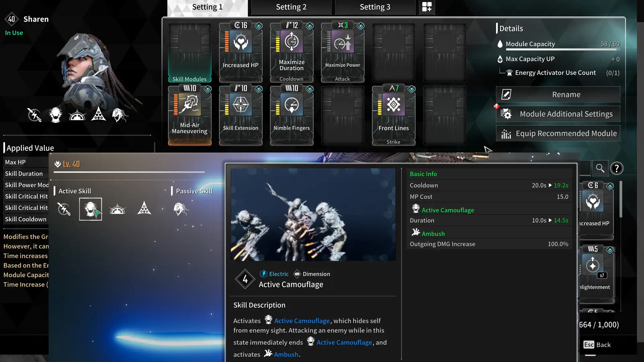Screen dimensions: 644x362
Task: Open the preset layout grid menu
Action: pos(426,7)
